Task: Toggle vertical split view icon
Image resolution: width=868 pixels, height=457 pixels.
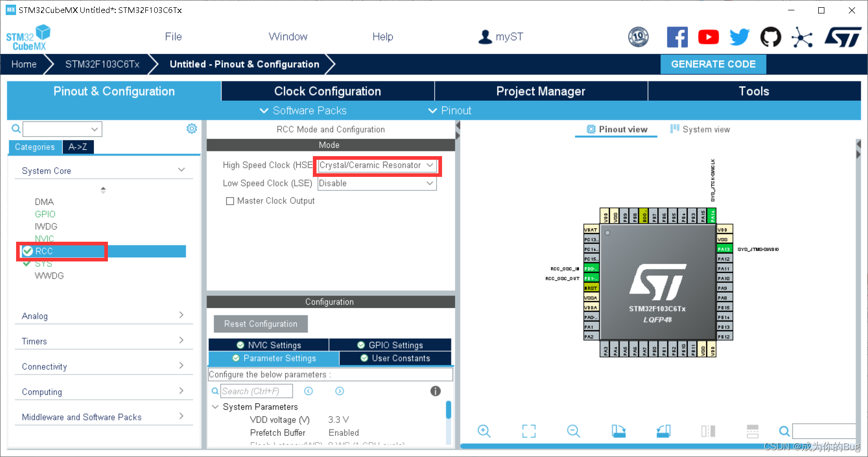Action: click(708, 431)
